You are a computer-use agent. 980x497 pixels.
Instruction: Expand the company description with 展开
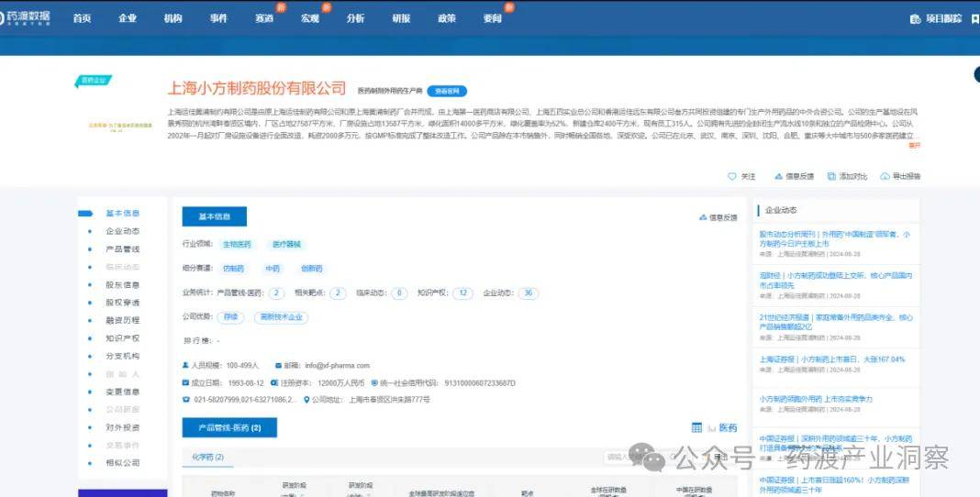914,145
